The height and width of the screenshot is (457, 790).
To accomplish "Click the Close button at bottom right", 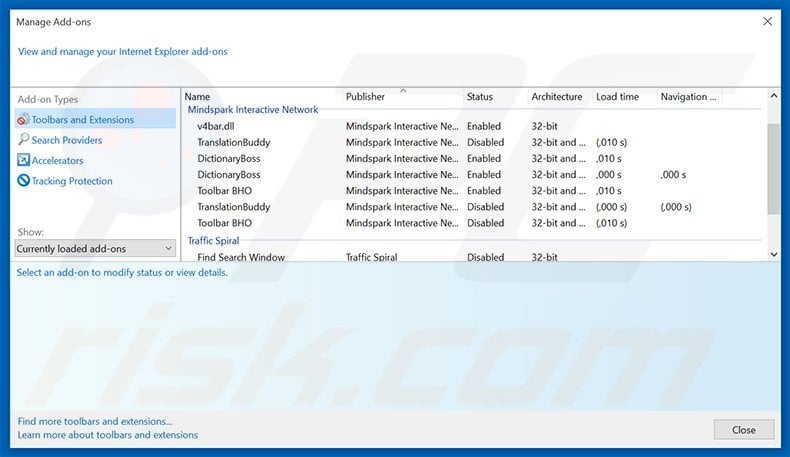I will click(744, 430).
